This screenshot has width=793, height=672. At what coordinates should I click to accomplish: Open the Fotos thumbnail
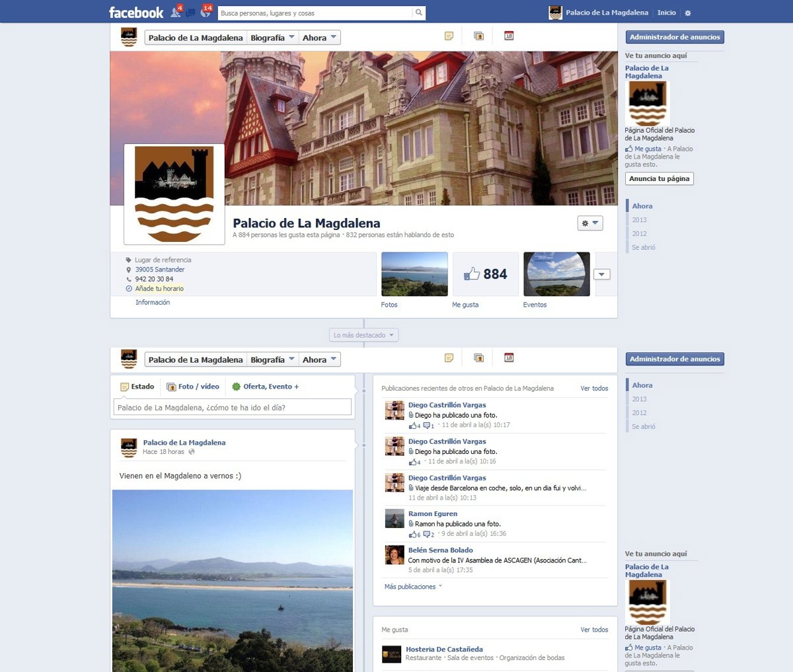(x=414, y=274)
